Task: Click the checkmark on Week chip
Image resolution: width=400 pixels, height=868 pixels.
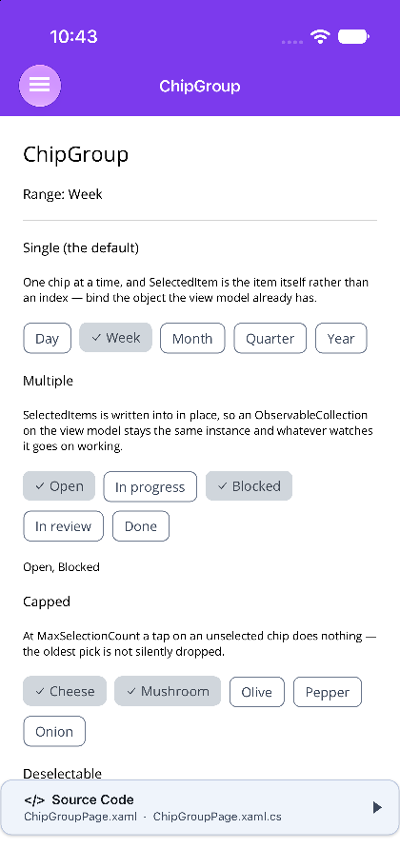Action: (x=96, y=338)
